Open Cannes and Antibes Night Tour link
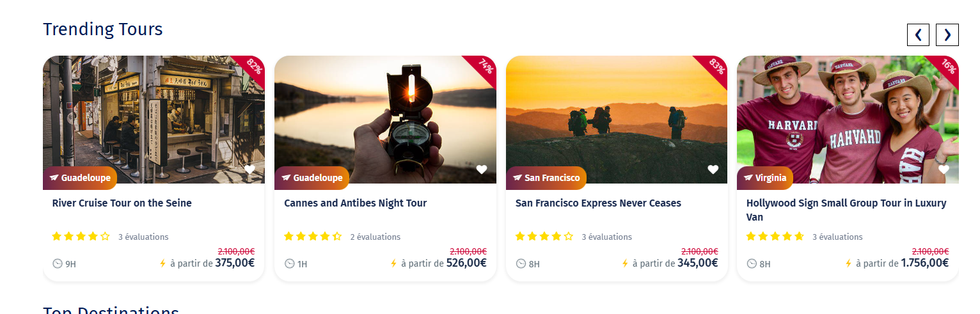Viewport: 980px width, 314px height. coord(355,203)
